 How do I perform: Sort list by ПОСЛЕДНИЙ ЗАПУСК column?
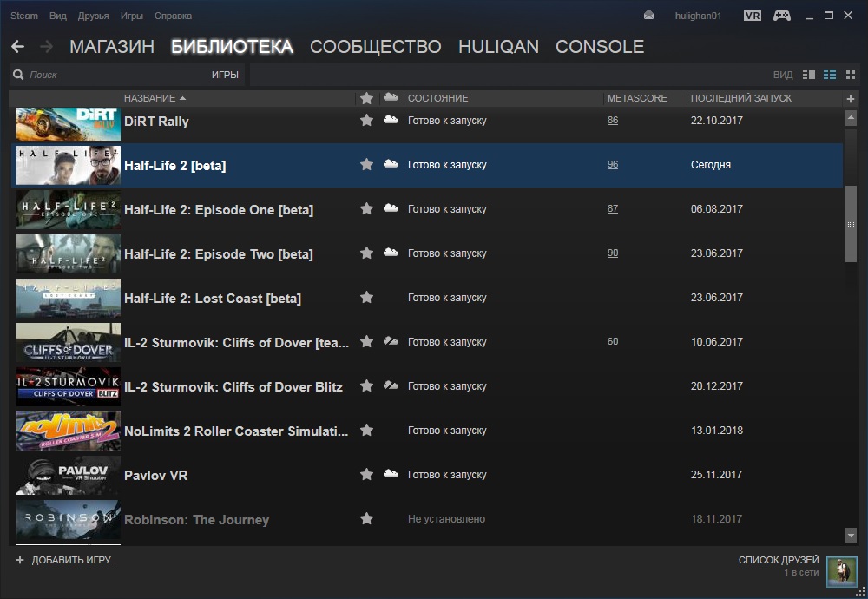click(x=741, y=99)
